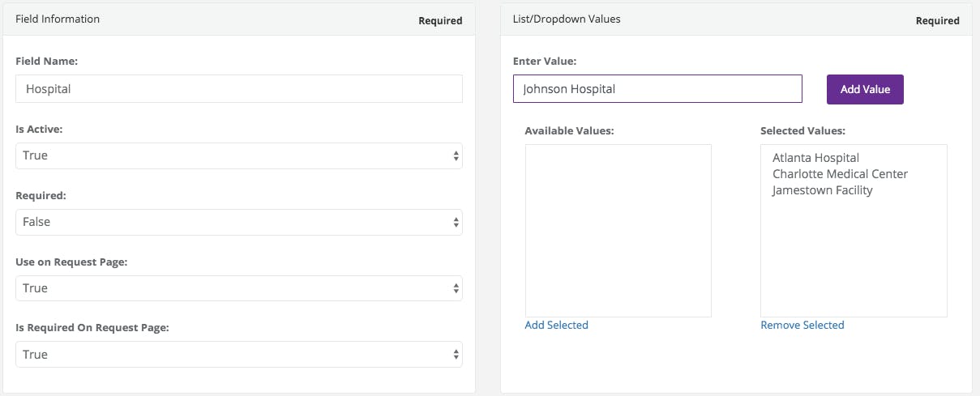Select Charlotte Medical Center list entry
980x396 pixels.
[x=840, y=174]
